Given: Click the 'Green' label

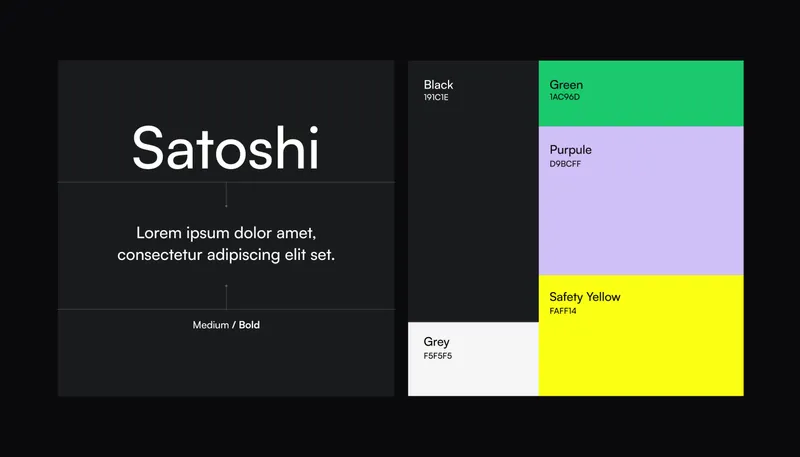Looking at the screenshot, I should (566, 85).
